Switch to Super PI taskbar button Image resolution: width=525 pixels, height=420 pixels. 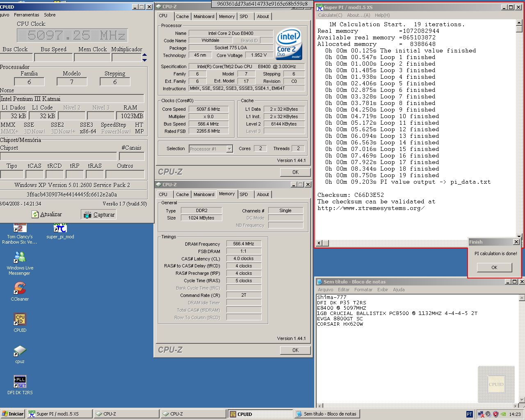point(59,414)
